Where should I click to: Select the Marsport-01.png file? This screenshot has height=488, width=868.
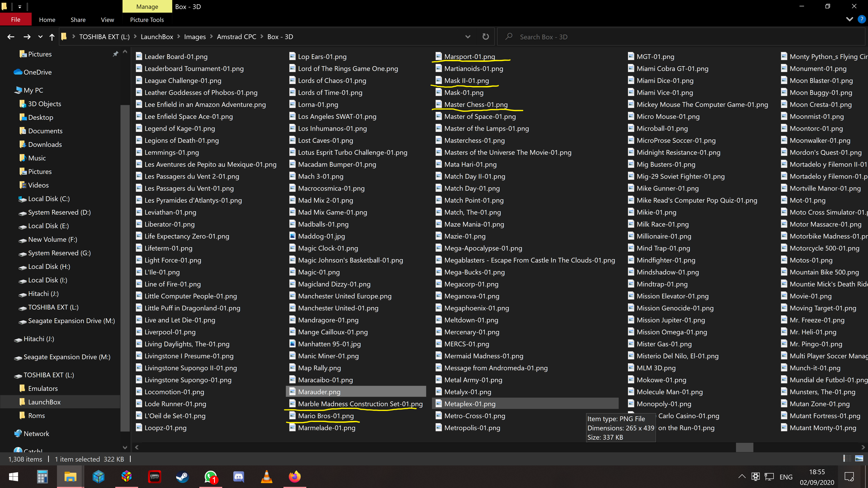coord(465,56)
